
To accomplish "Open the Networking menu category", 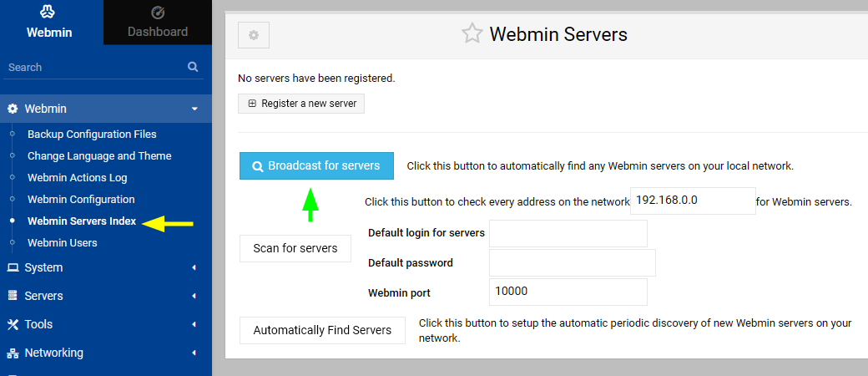I will [106, 353].
